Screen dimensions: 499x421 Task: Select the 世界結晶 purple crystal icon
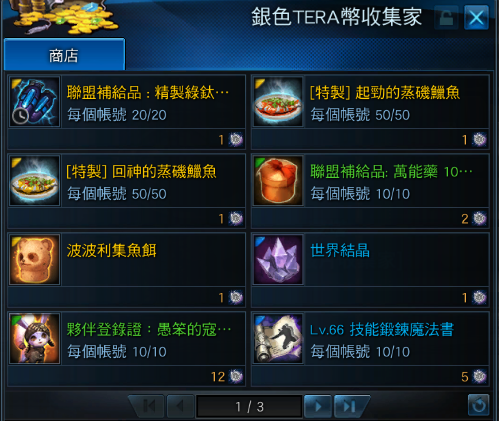click(x=278, y=260)
